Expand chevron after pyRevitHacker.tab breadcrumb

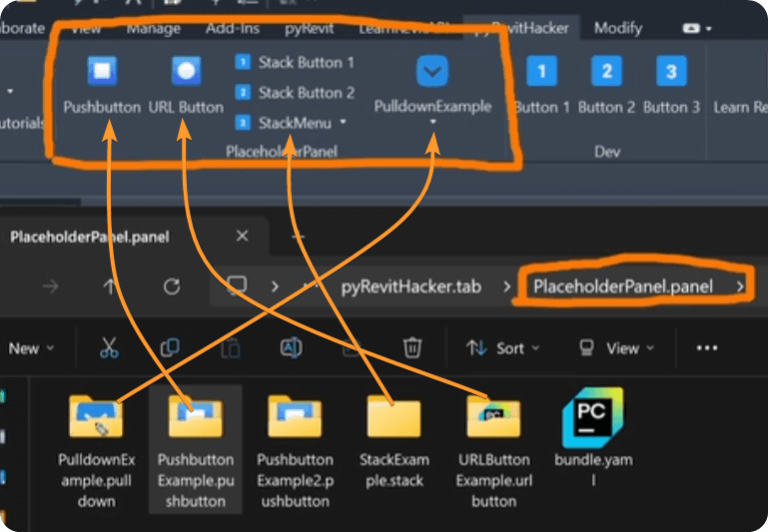coord(507,286)
